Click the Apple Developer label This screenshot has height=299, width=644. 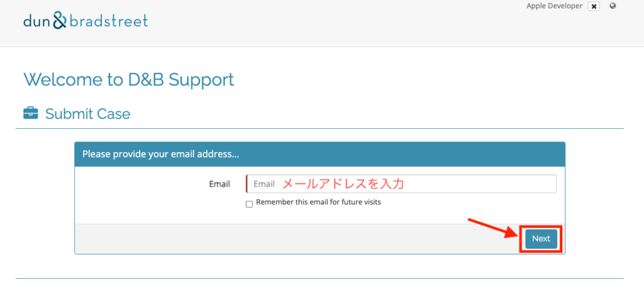[x=554, y=6]
